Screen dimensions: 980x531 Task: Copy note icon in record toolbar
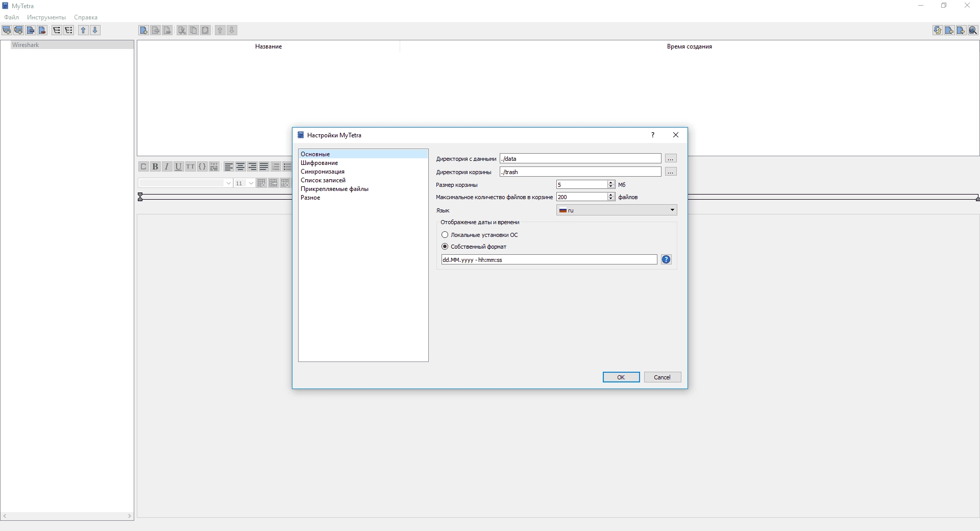click(x=193, y=30)
